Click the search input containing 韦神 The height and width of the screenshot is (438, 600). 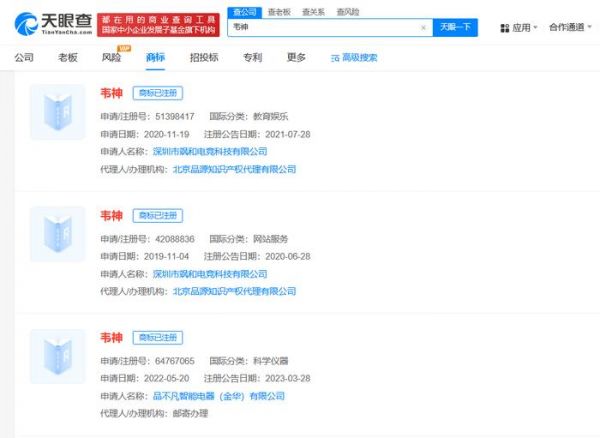(x=320, y=28)
